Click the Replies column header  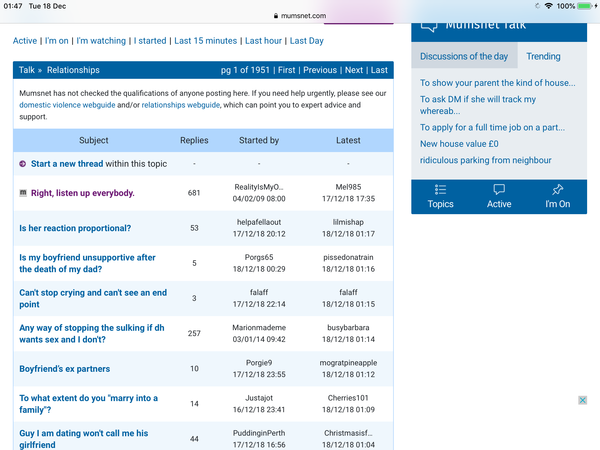click(194, 140)
